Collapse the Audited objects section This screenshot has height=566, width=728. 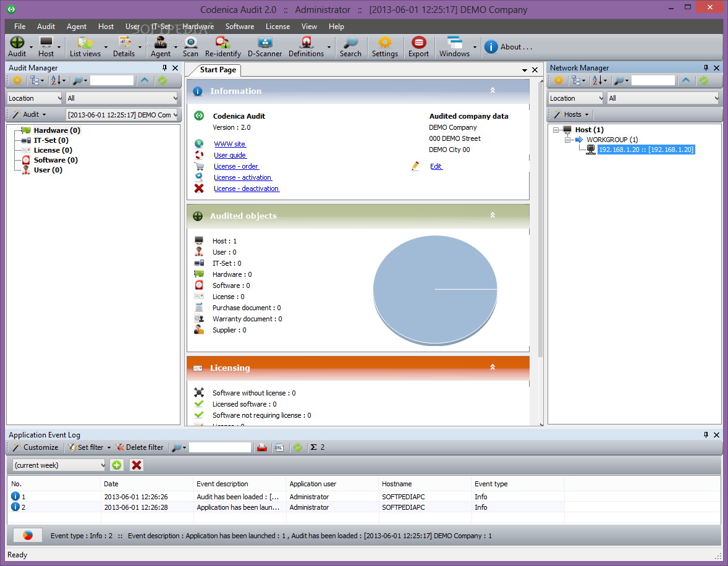[493, 215]
